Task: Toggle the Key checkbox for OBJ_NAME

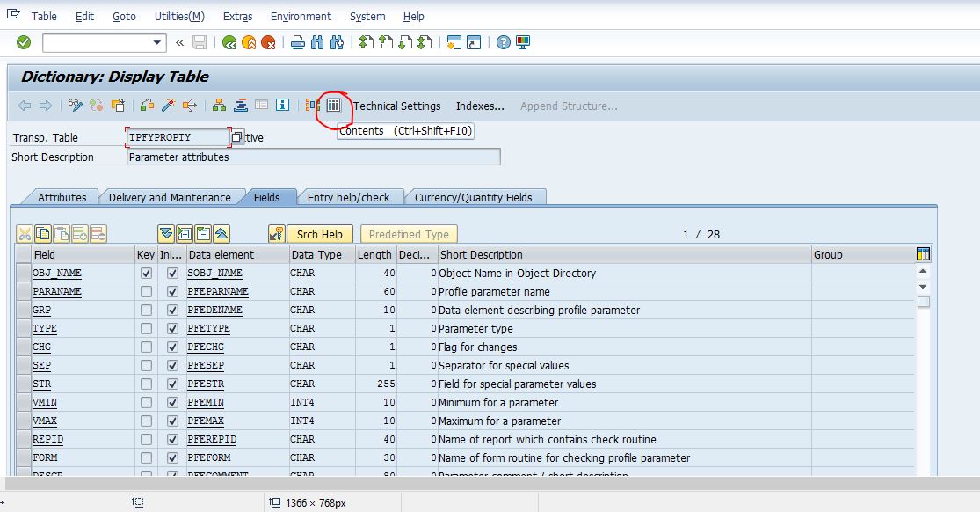Action: coord(145,273)
